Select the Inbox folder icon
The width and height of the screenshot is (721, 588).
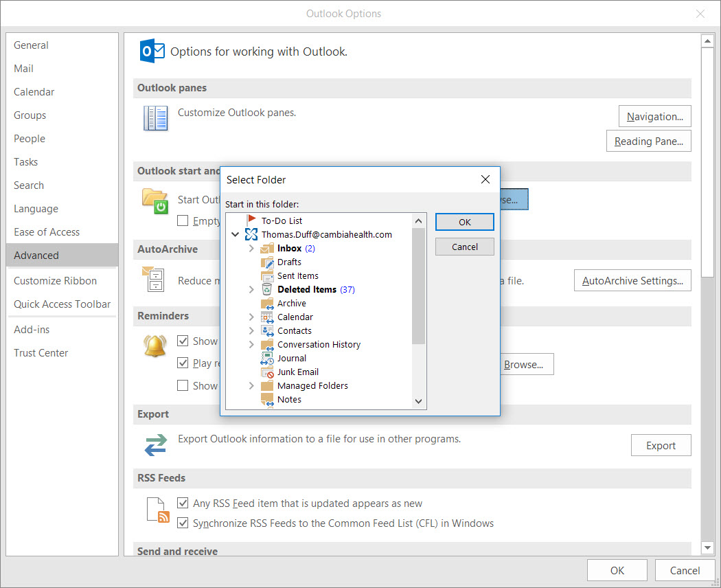pos(267,248)
